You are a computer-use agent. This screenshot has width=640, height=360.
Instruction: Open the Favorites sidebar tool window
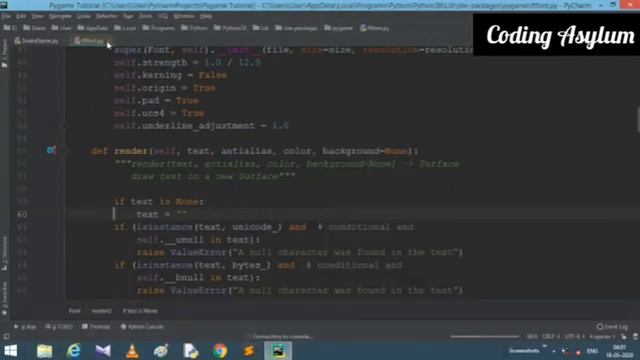click(x=4, y=298)
